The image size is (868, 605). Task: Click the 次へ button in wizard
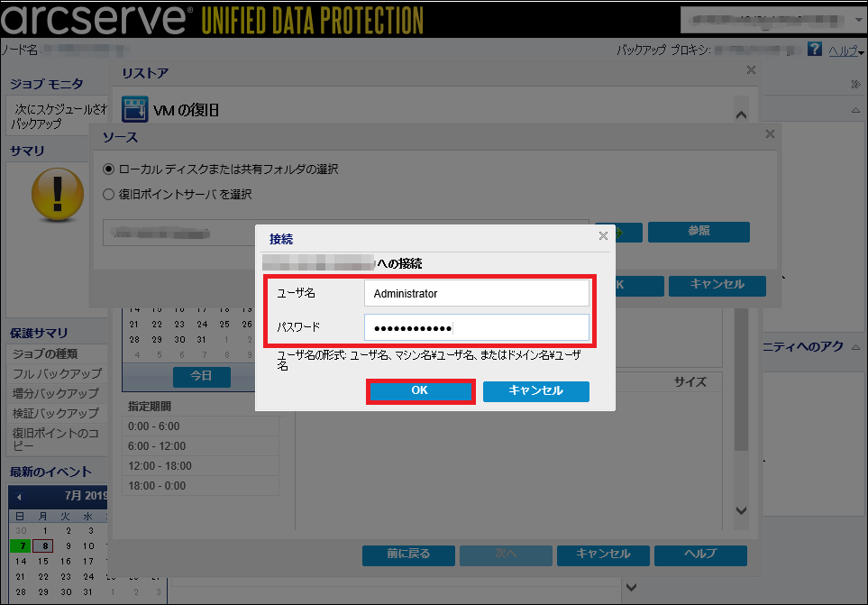[x=506, y=555]
